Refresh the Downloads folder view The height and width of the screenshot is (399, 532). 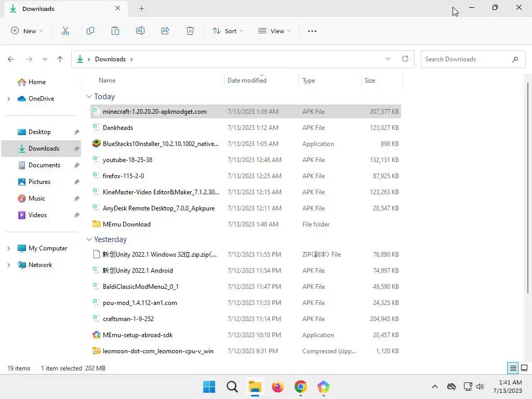405,59
